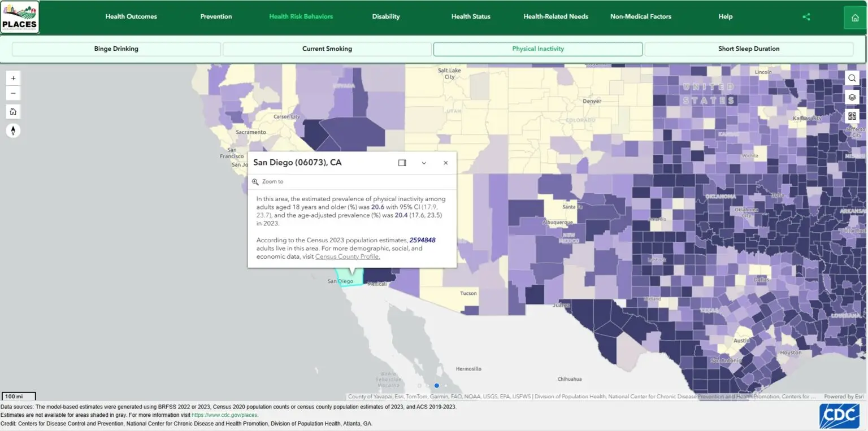Open the basemap gallery grid icon
This screenshot has width=868, height=431.
click(852, 116)
